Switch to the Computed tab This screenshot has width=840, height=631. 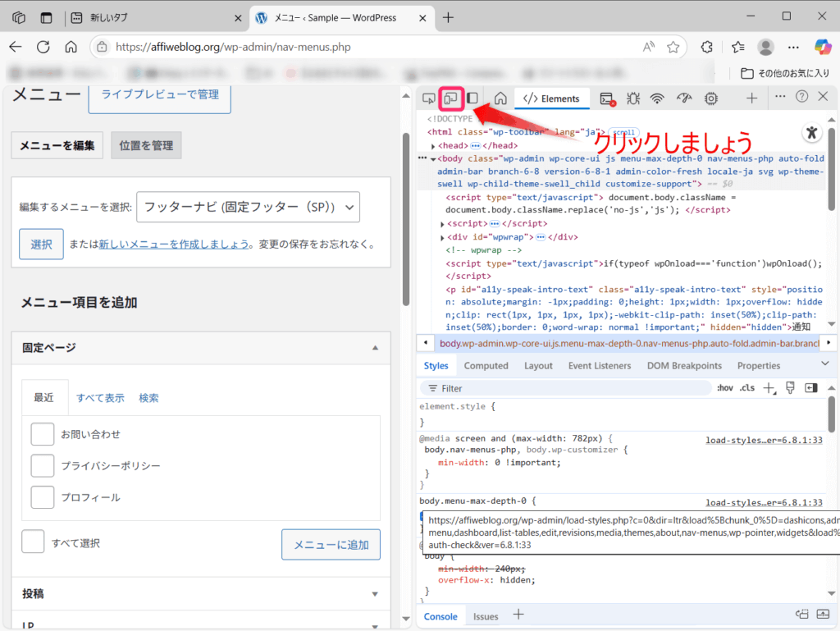pos(486,366)
